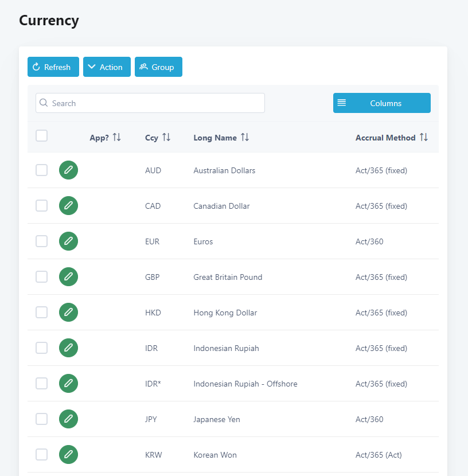Open the Action dropdown menu
The width and height of the screenshot is (468, 476).
pyautogui.click(x=107, y=67)
